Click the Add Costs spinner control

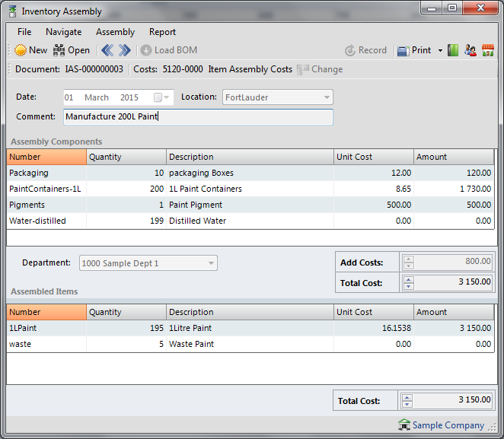[409, 262]
